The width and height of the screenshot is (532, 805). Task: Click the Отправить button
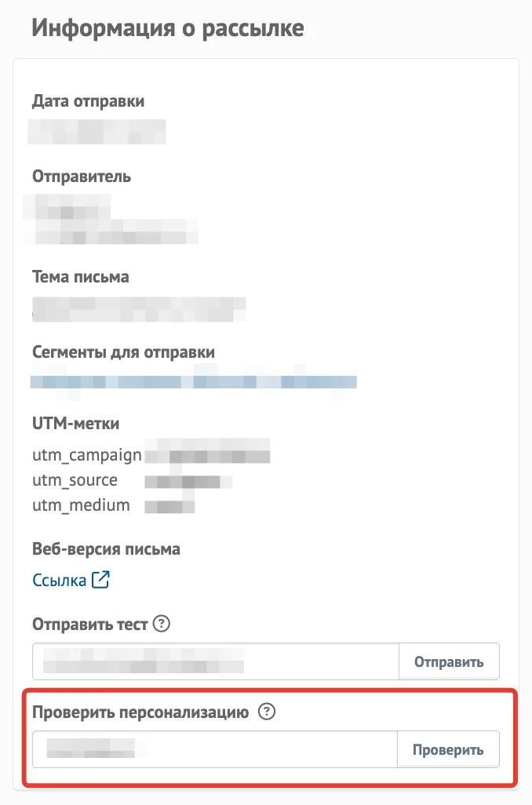449,661
